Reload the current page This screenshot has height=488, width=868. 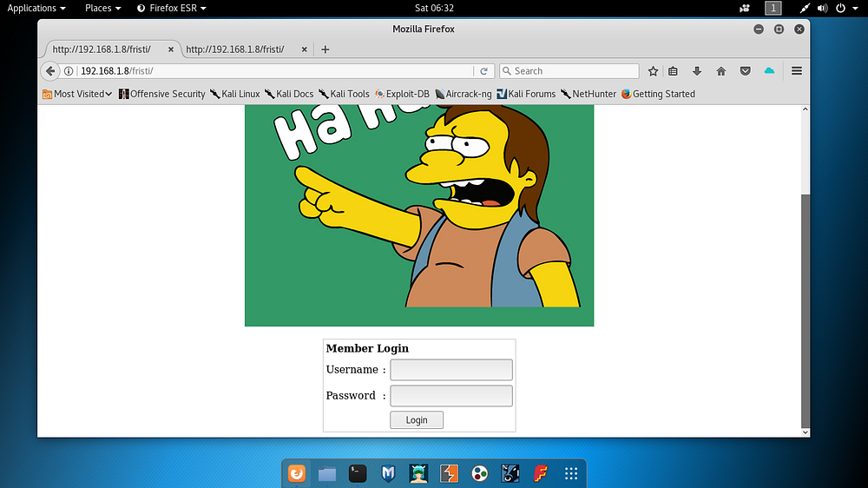[x=483, y=71]
